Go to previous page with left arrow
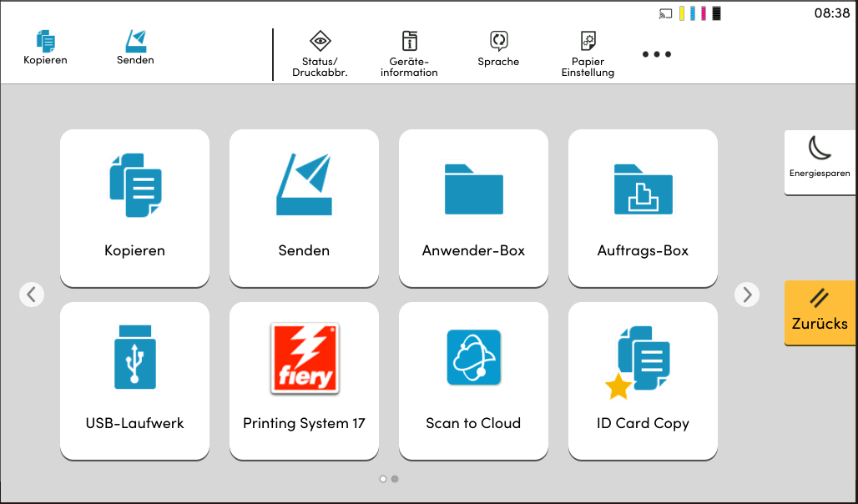The image size is (858, 504). [x=32, y=295]
